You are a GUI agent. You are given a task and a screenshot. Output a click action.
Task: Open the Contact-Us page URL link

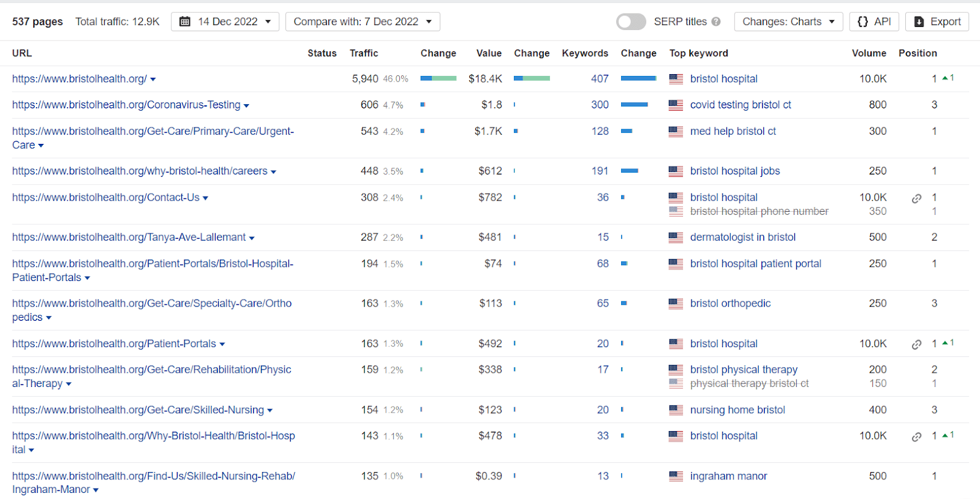pos(106,198)
